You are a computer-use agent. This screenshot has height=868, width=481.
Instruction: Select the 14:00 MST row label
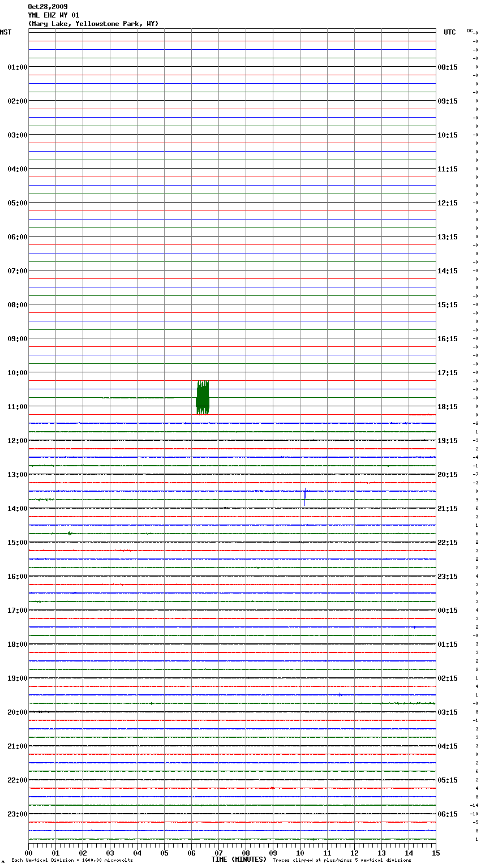(18, 509)
